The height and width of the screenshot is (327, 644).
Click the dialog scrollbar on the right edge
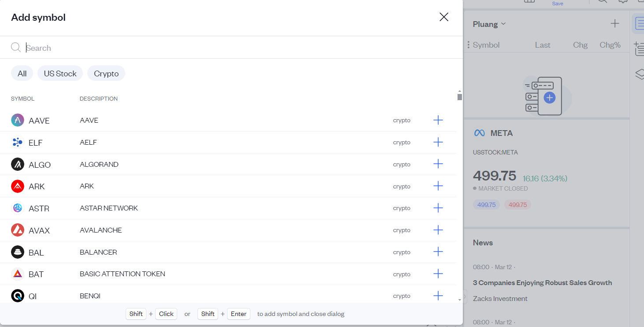tap(460, 96)
